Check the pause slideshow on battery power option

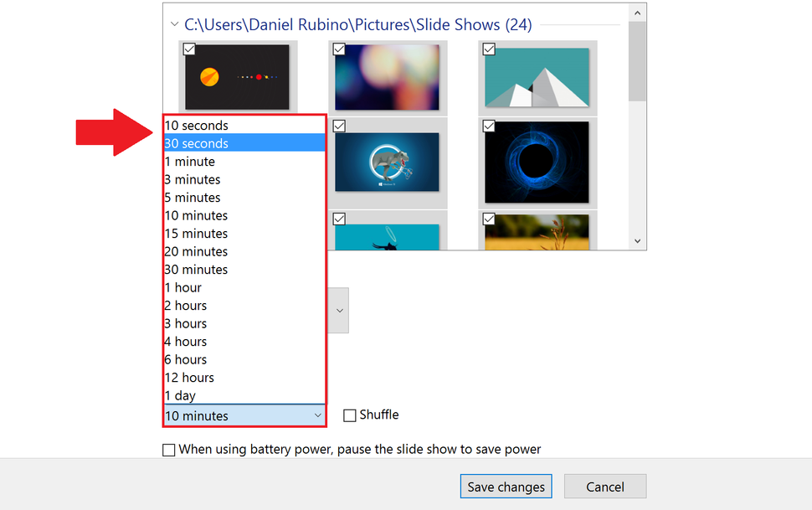pyautogui.click(x=168, y=449)
